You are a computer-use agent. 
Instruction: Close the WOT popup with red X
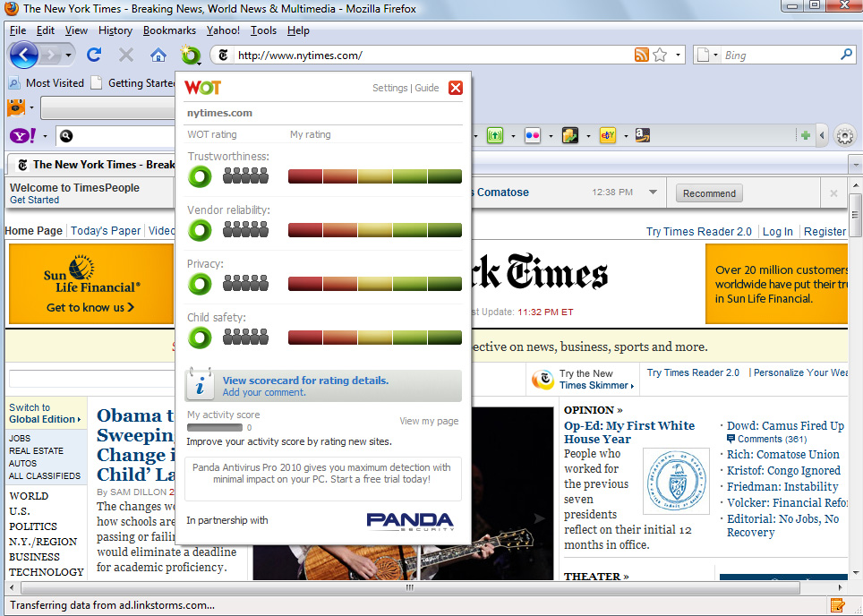455,88
